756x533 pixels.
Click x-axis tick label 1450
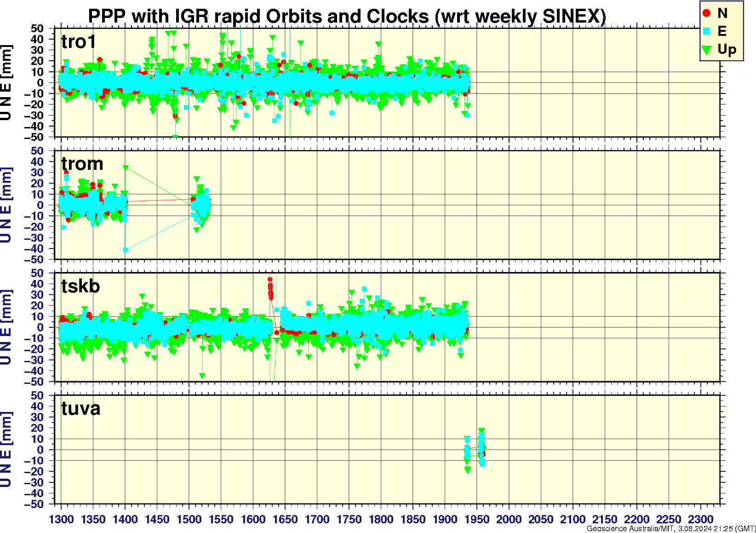pos(157,519)
